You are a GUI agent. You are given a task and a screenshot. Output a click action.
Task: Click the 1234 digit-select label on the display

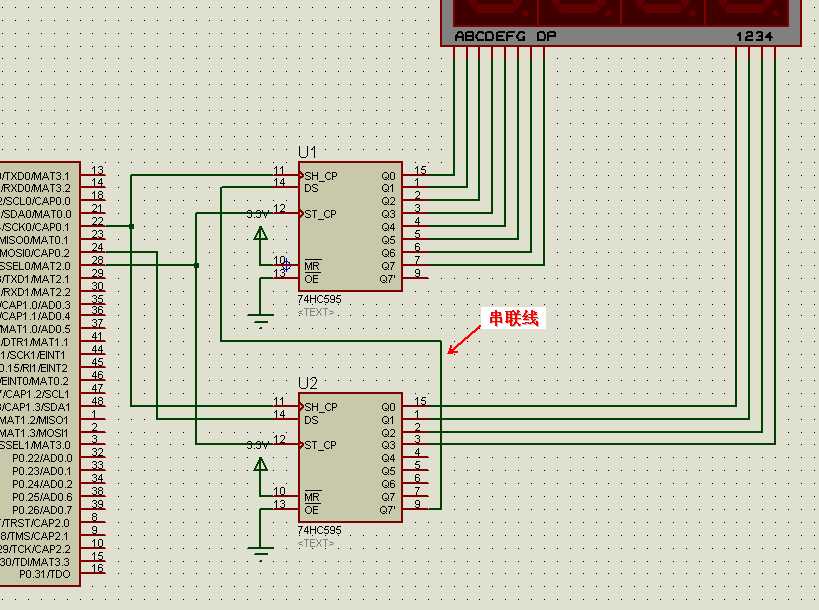(755, 37)
